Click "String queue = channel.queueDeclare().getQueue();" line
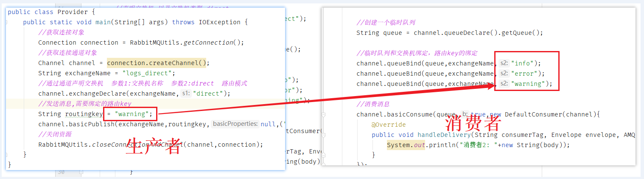 [x=450, y=33]
